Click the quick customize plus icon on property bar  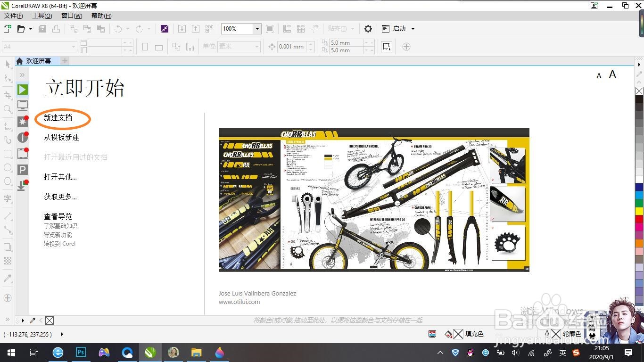pyautogui.click(x=406, y=47)
